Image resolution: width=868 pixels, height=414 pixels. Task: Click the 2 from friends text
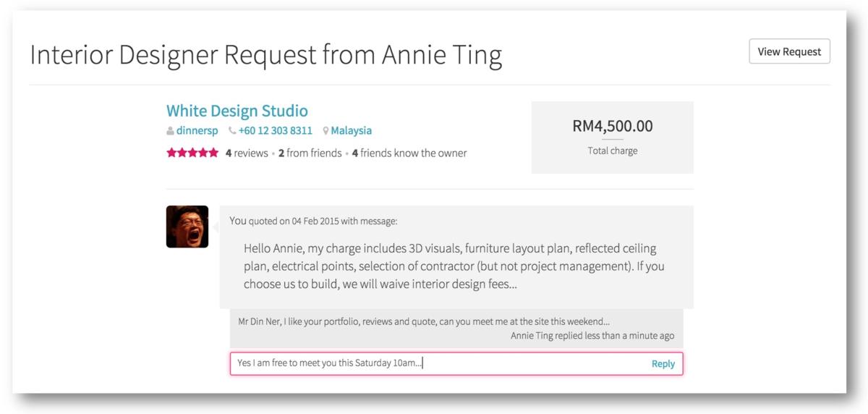pos(310,153)
